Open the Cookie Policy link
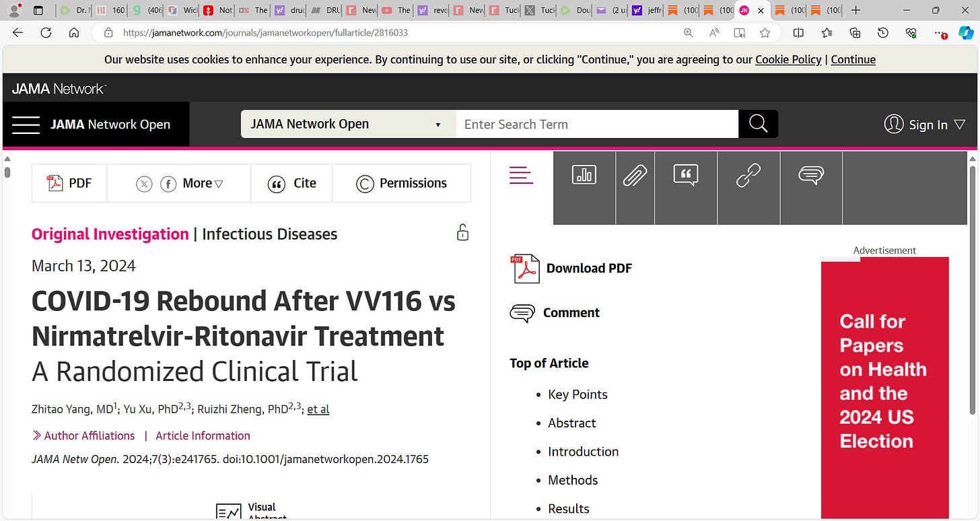Viewport: 980px width, 521px height. click(788, 59)
